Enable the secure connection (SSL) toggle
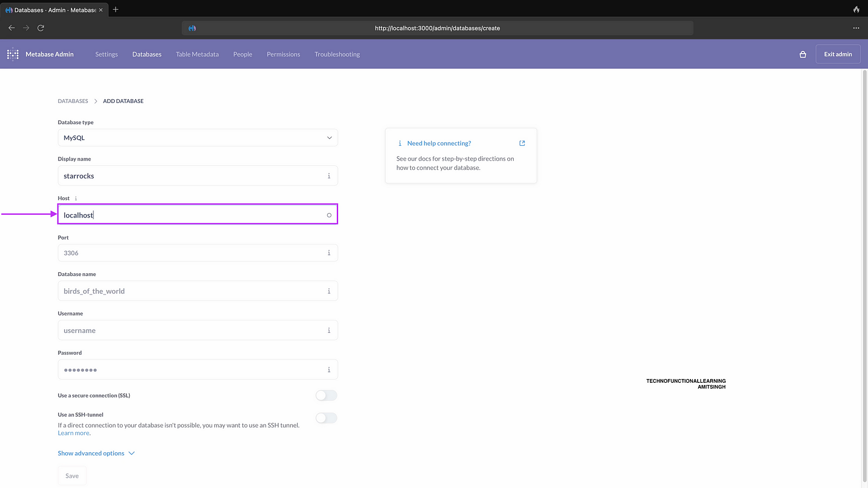Viewport: 868px width, 488px height. click(326, 396)
